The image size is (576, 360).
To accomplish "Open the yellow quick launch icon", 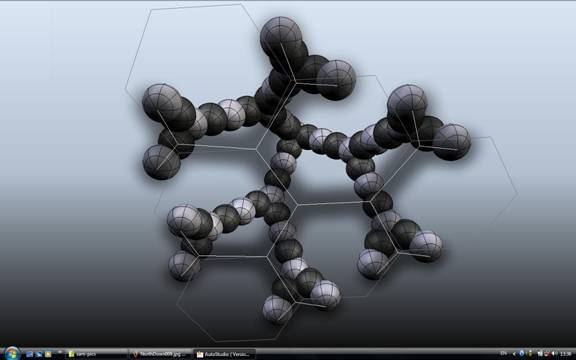I will point(48,354).
